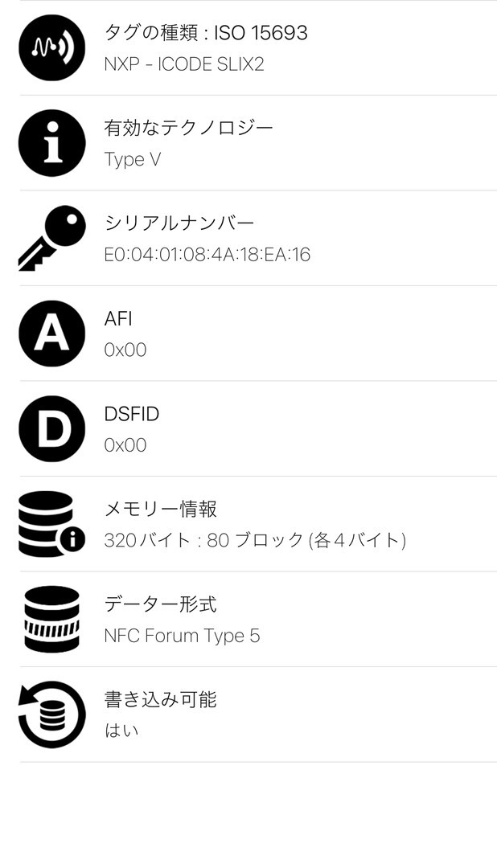The width and height of the screenshot is (497, 868).
Task: Tap the data format stack icon
Action: (x=51, y=619)
